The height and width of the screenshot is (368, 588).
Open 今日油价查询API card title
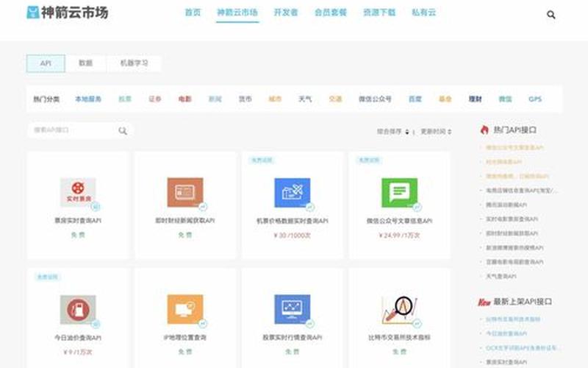click(x=78, y=338)
